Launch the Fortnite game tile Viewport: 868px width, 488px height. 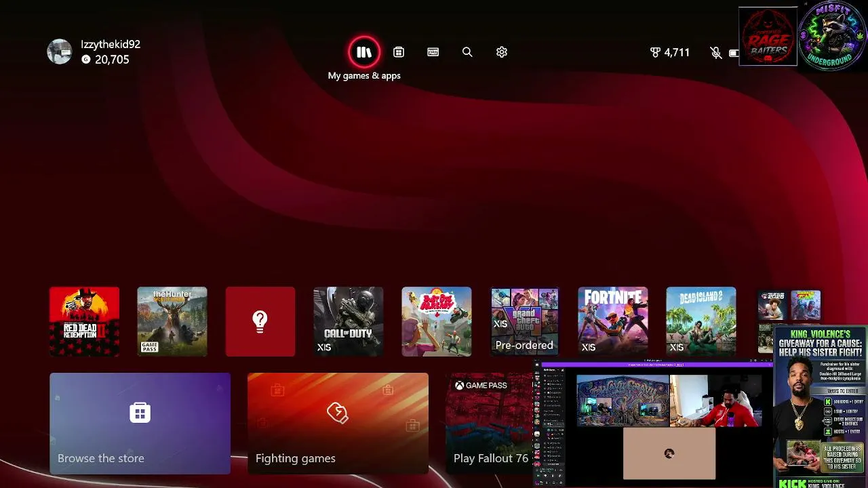click(613, 321)
